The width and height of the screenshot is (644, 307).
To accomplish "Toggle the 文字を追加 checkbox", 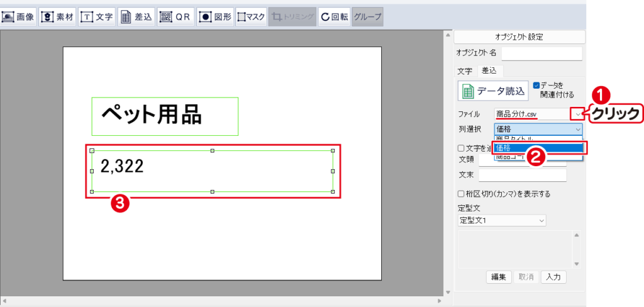I will [x=462, y=148].
